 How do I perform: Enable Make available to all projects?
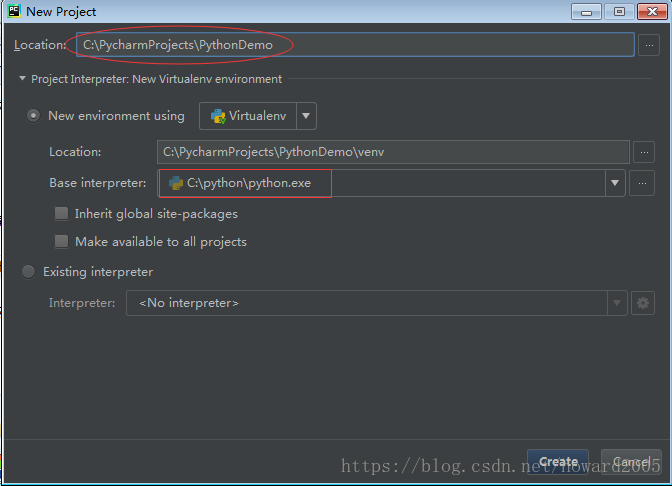click(61, 241)
